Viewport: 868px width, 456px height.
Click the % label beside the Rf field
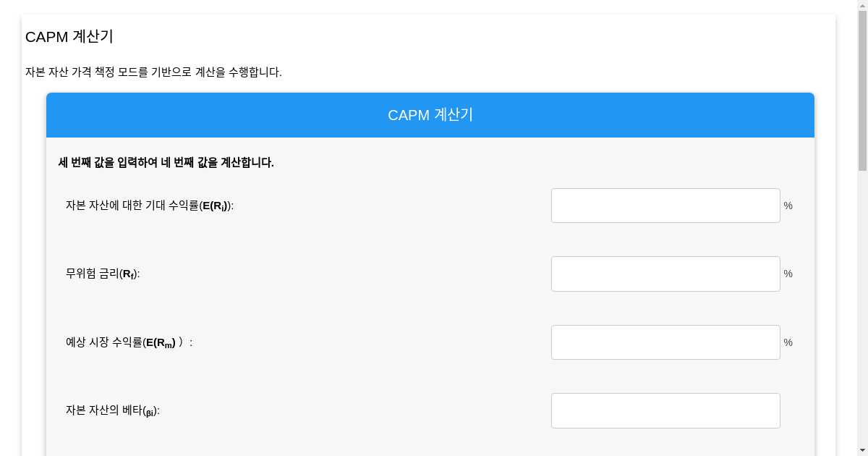[x=788, y=274]
